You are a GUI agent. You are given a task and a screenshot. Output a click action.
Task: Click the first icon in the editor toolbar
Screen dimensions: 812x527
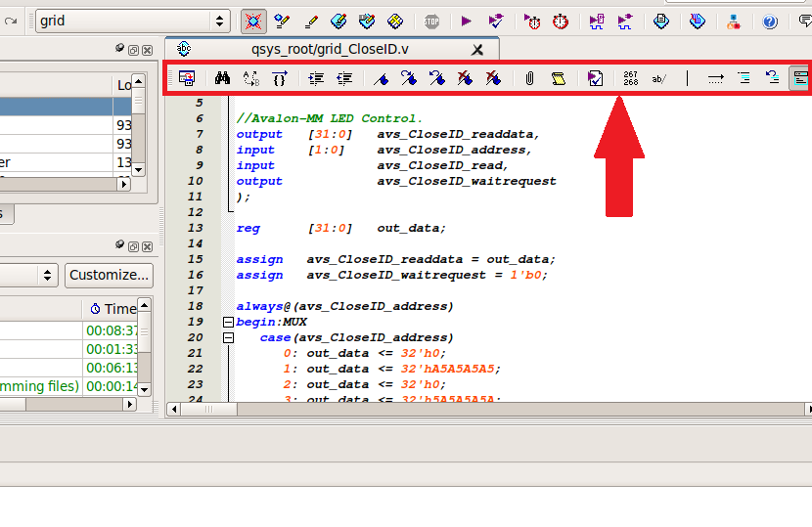[x=187, y=78]
